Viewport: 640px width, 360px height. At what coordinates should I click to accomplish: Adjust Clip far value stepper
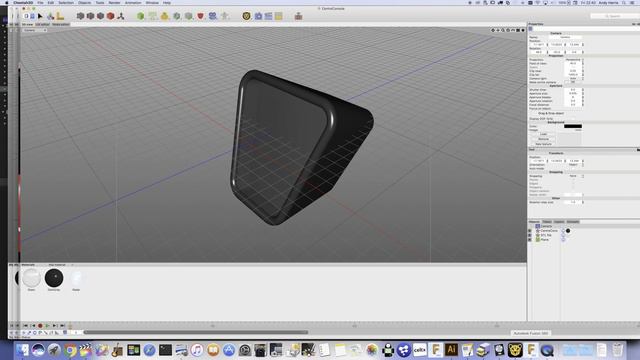[583, 75]
